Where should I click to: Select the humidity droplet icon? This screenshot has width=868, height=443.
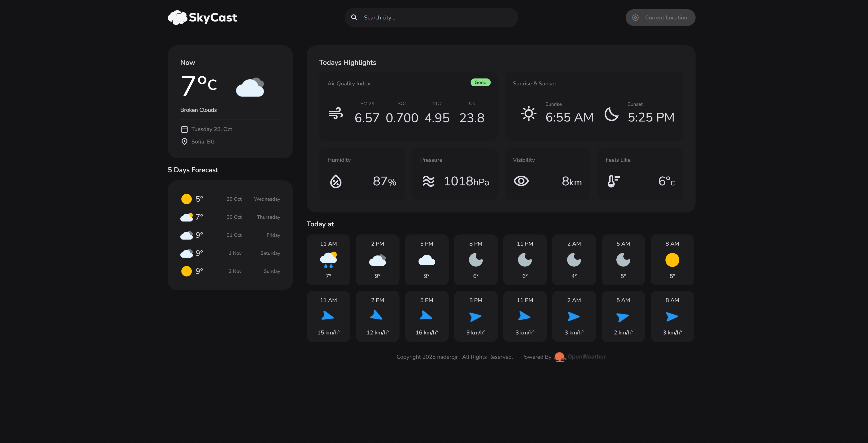coord(336,181)
